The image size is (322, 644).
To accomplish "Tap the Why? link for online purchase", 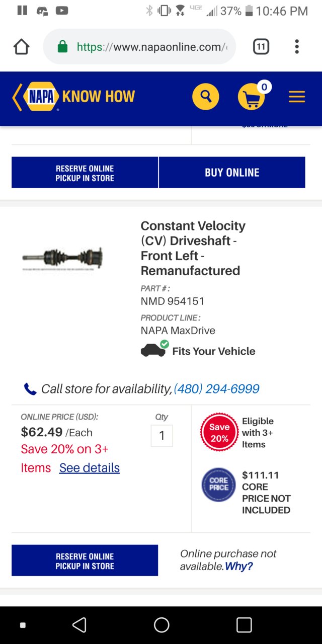I will point(238,567).
